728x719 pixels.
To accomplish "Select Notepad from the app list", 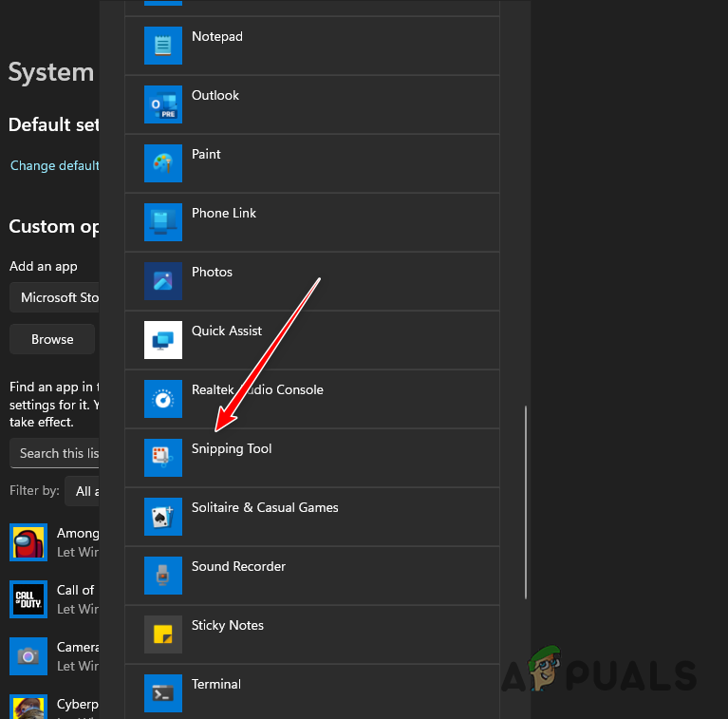I will point(312,46).
